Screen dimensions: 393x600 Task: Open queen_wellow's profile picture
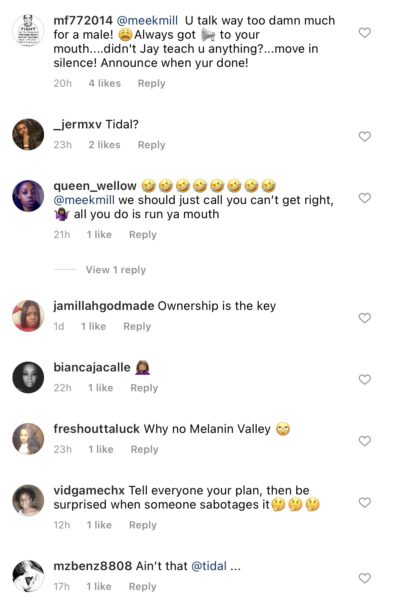[28, 196]
